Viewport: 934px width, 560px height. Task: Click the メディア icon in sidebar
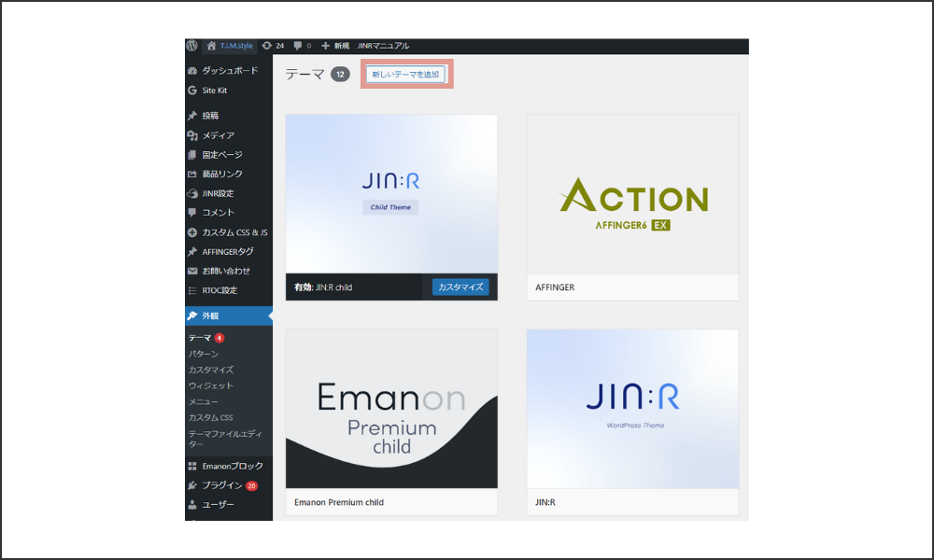192,135
